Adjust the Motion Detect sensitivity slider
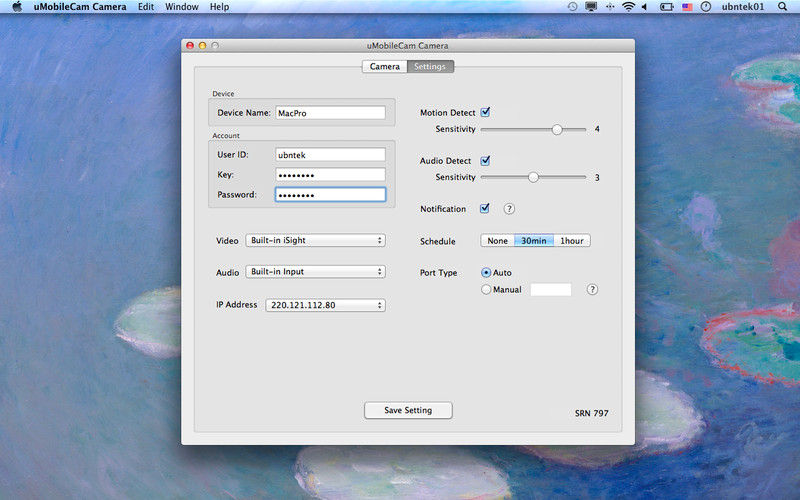The height and width of the screenshot is (500, 800). [x=557, y=130]
